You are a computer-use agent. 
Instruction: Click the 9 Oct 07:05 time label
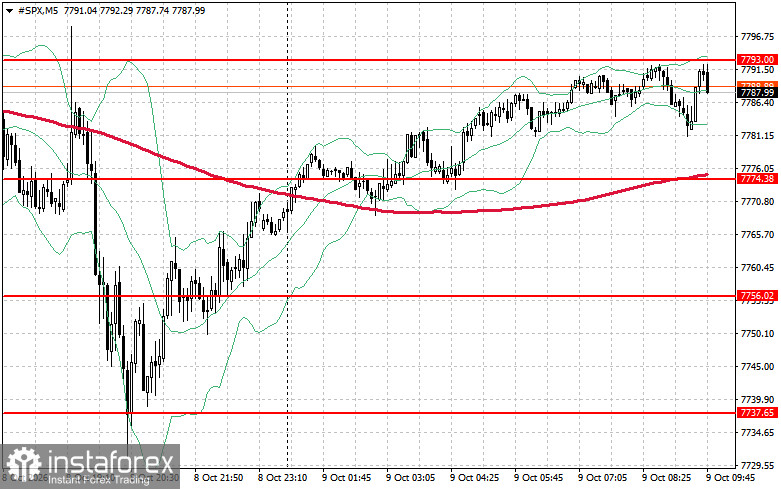602,478
